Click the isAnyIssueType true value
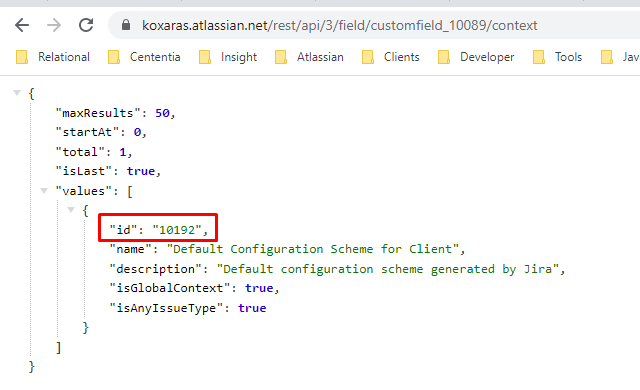The height and width of the screenshot is (390, 640). pos(252,308)
